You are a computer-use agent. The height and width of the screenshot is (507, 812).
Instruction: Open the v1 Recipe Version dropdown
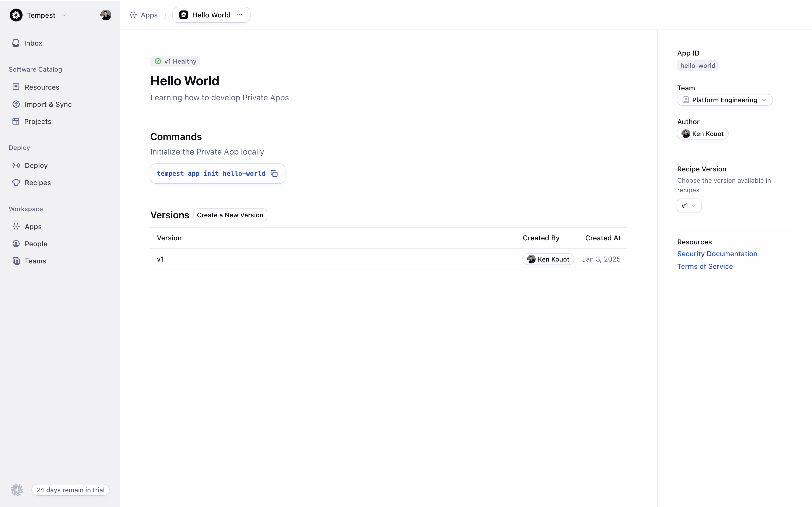tap(688, 205)
